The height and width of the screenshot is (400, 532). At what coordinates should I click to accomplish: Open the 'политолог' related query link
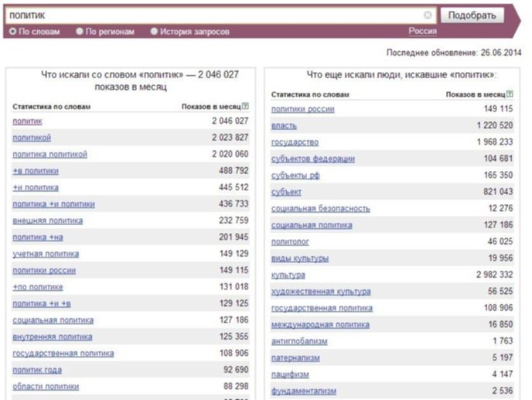pyautogui.click(x=290, y=241)
